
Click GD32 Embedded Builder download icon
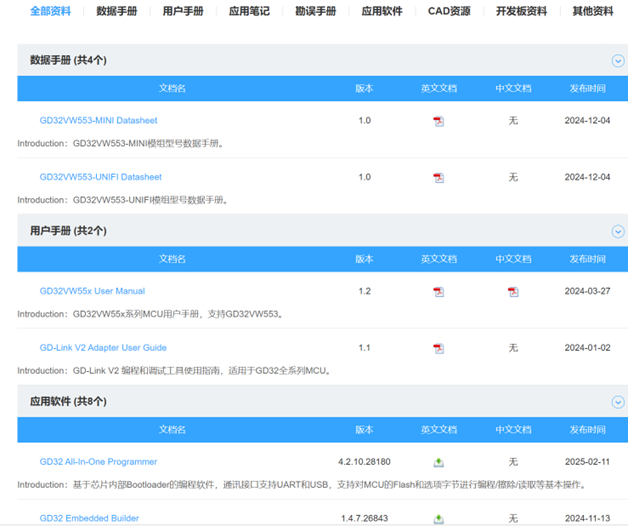pos(438,518)
